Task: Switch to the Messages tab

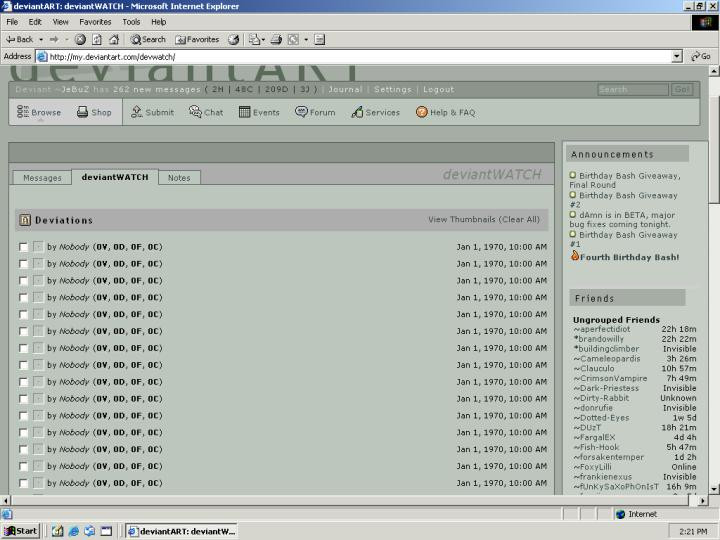Action: coord(42,178)
